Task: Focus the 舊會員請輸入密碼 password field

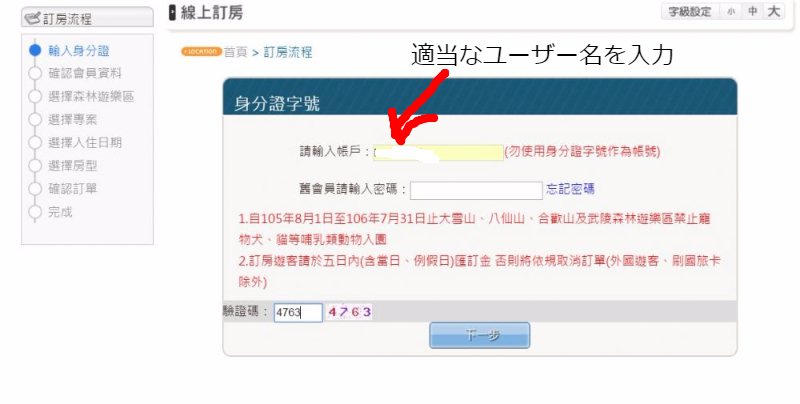Action: 476,190
